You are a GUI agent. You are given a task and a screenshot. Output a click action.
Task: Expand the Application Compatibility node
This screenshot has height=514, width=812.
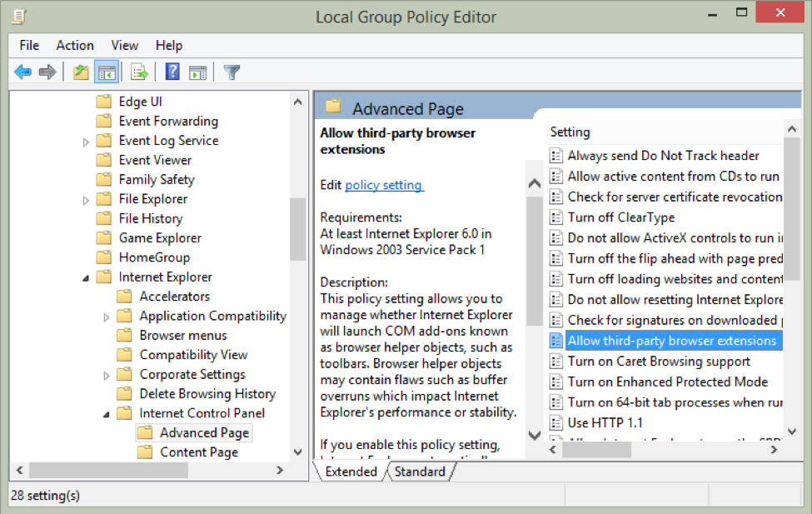[x=106, y=316]
